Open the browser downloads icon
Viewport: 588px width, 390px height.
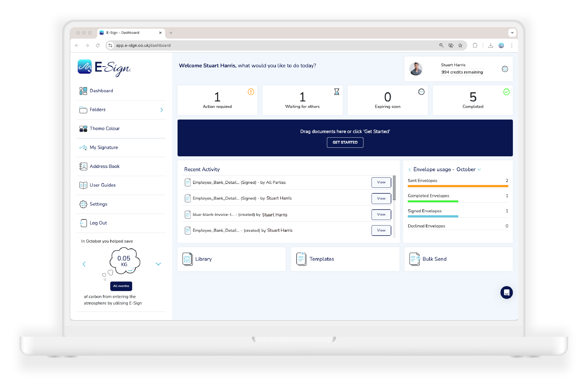(490, 45)
